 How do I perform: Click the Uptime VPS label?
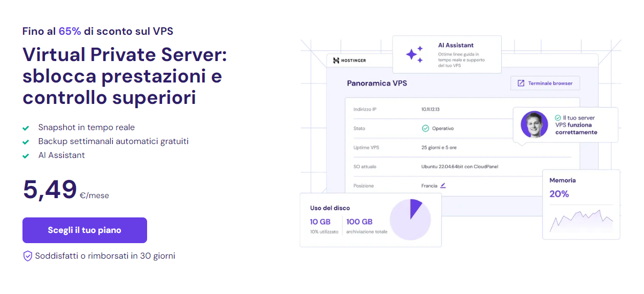click(366, 147)
